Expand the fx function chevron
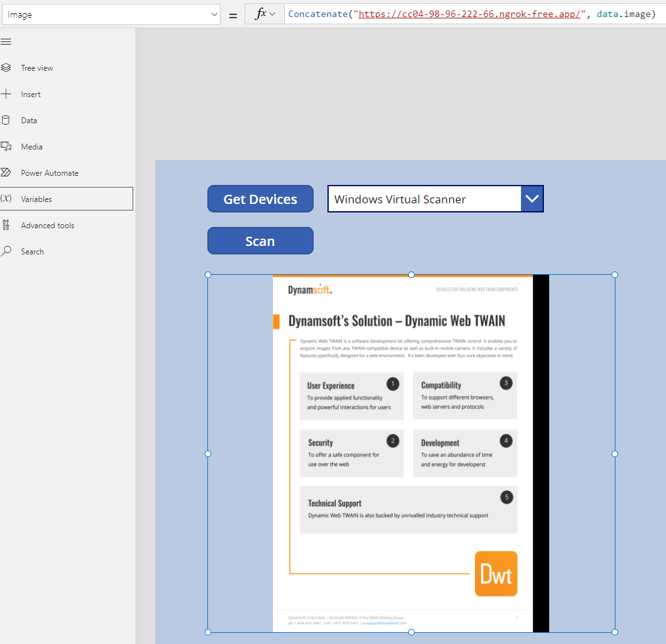666x644 pixels. (272, 14)
